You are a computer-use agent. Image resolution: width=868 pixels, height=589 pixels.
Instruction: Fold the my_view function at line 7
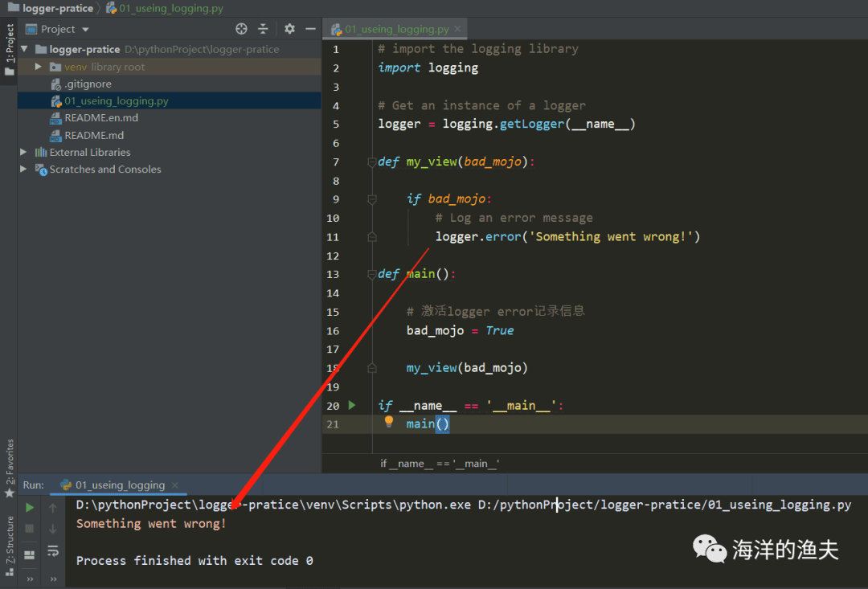pyautogui.click(x=372, y=162)
